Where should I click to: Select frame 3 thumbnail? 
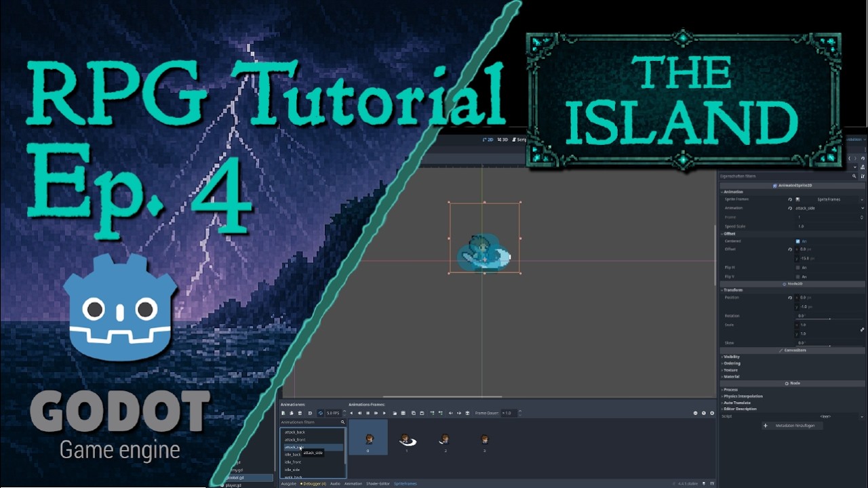[x=484, y=441]
